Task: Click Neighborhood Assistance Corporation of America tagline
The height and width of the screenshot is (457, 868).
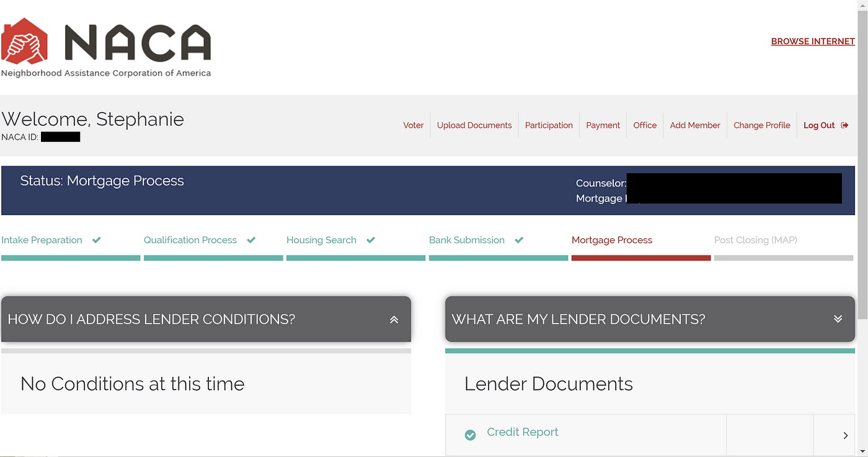Action: pyautogui.click(x=106, y=73)
